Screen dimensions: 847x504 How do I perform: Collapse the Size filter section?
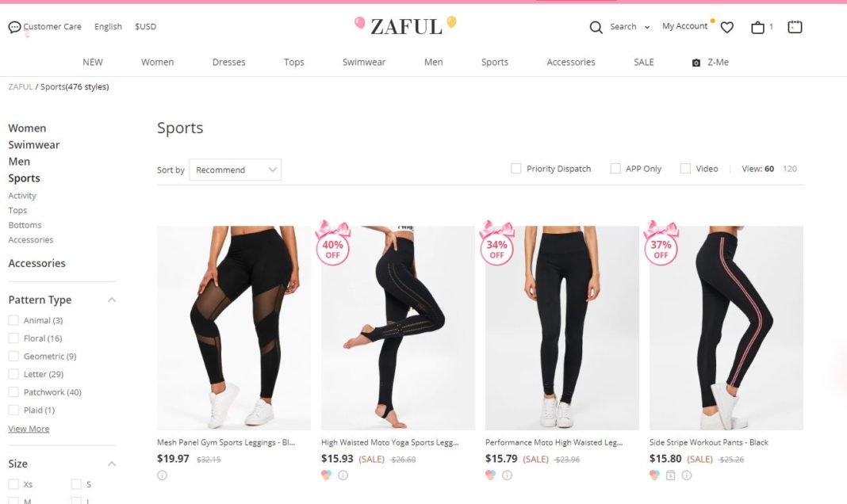[x=112, y=464]
